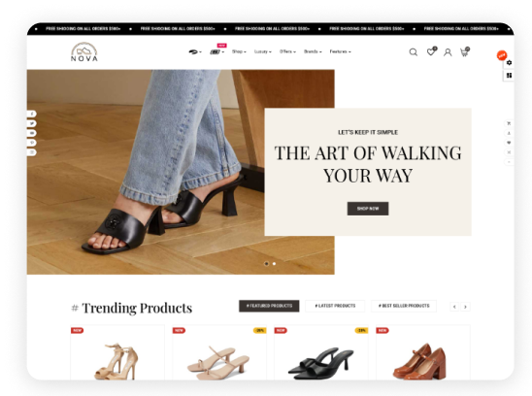The width and height of the screenshot is (532, 396).
Task: Select the second slider pagination dot
Action: point(274,264)
